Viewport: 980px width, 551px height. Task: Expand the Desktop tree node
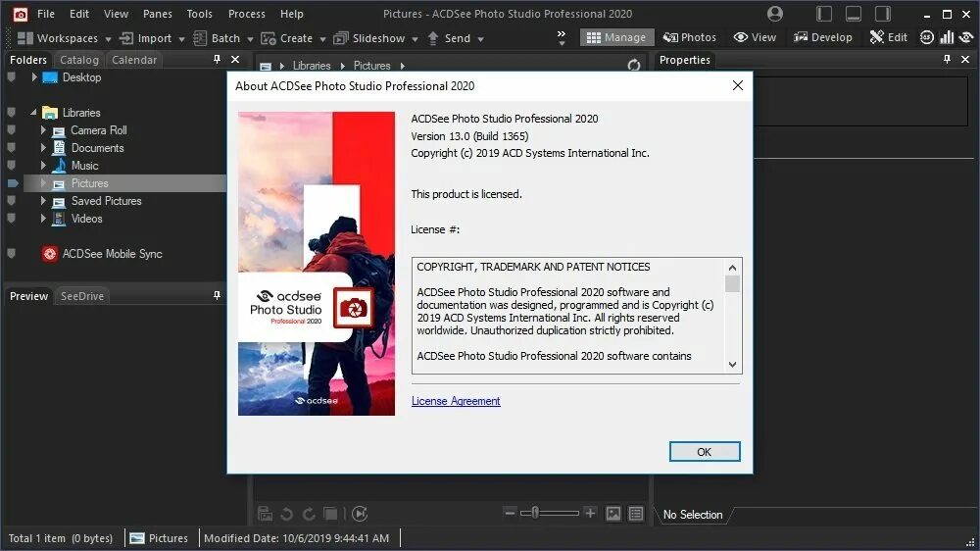coord(34,77)
